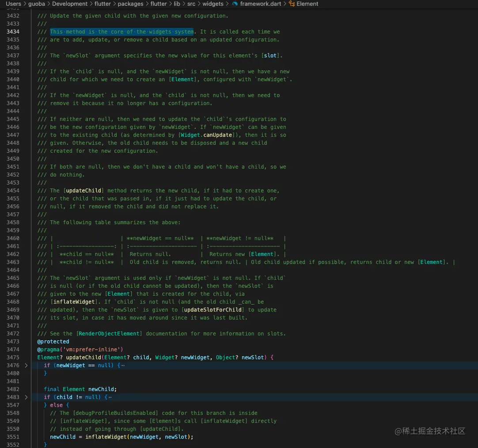Screen dimensions: 478x448
Task: Open packages breadcrumb segment
Action: click(130, 4)
